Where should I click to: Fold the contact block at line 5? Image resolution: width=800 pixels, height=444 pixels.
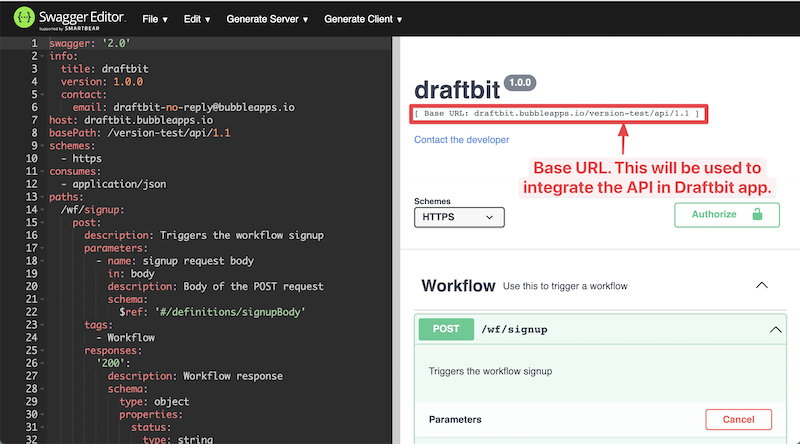42,94
